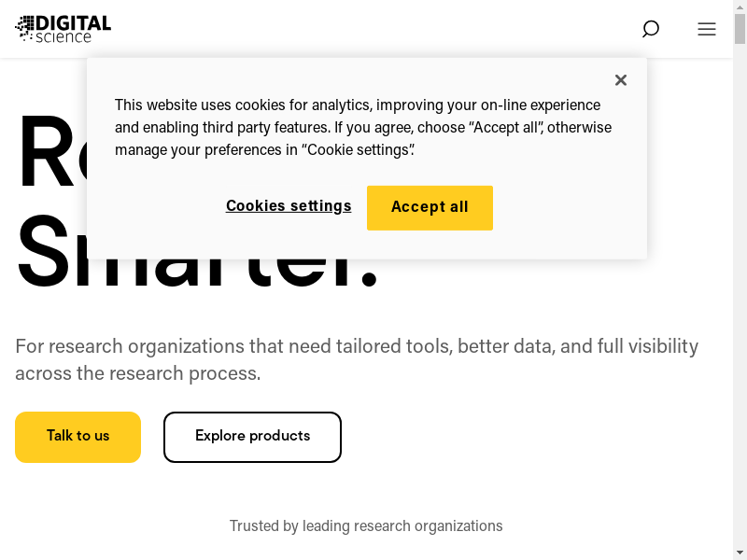The height and width of the screenshot is (560, 747).
Task: Click the pixelated Digital Science logo emblem
Action: (24, 28)
